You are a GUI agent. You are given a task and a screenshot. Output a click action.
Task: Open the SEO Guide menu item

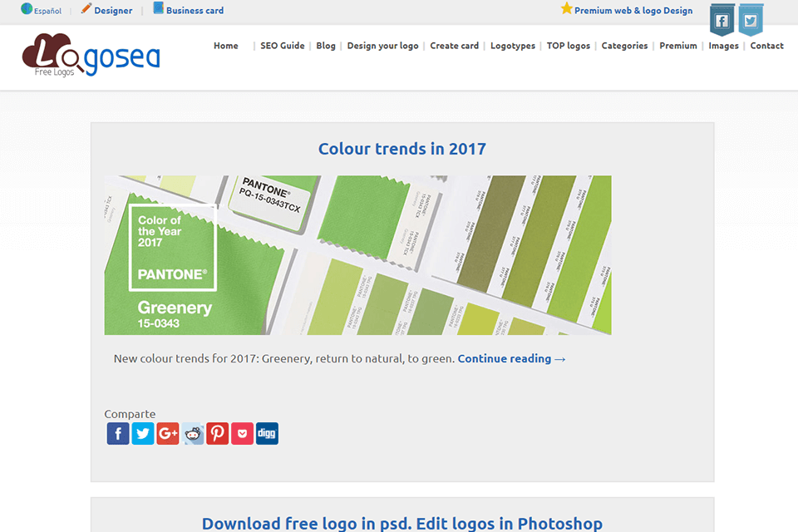click(283, 46)
